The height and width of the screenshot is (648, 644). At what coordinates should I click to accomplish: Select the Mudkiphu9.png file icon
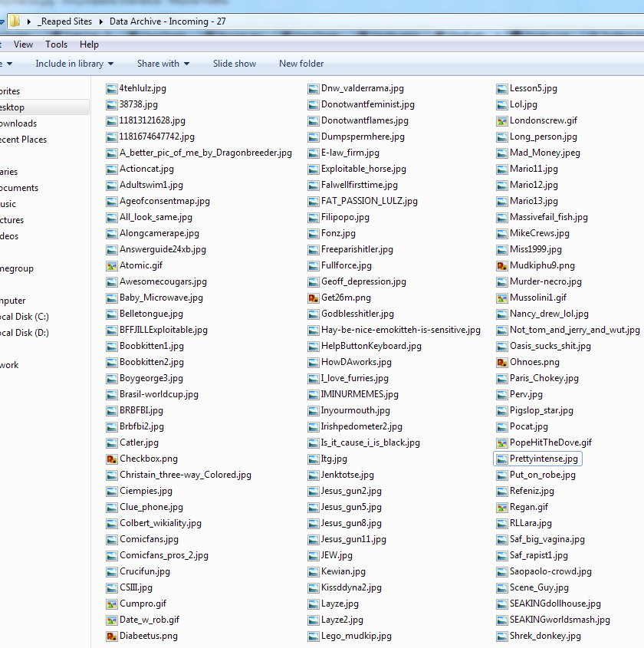[x=502, y=265]
